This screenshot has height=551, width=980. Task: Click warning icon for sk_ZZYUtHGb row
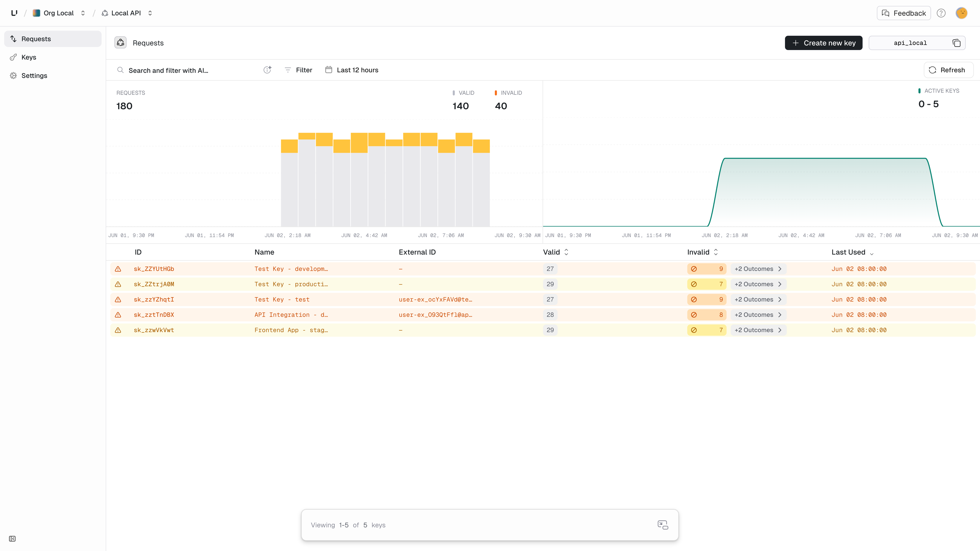[118, 269]
